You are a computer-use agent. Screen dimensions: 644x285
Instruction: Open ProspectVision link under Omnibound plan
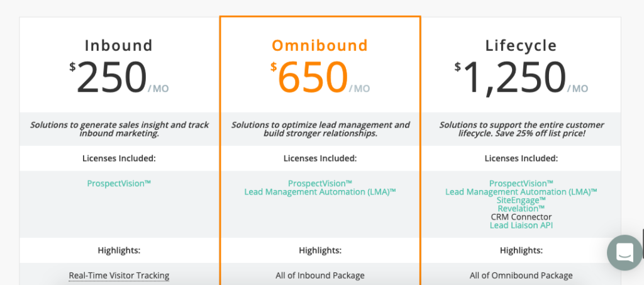[320, 183]
